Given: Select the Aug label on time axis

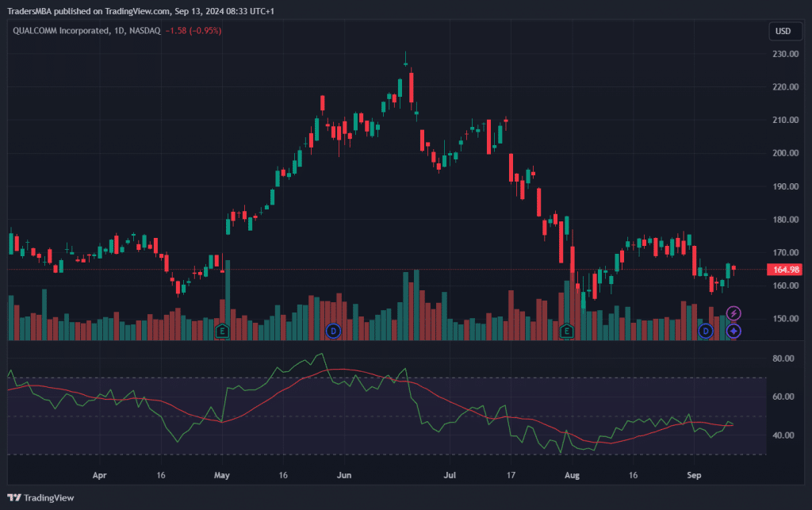Looking at the screenshot, I should [x=571, y=477].
